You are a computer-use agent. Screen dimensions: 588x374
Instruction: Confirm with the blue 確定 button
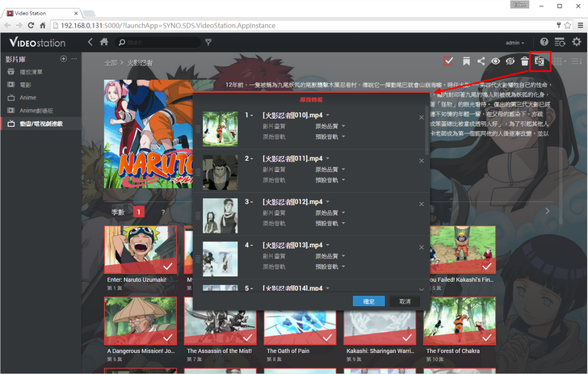(x=368, y=301)
